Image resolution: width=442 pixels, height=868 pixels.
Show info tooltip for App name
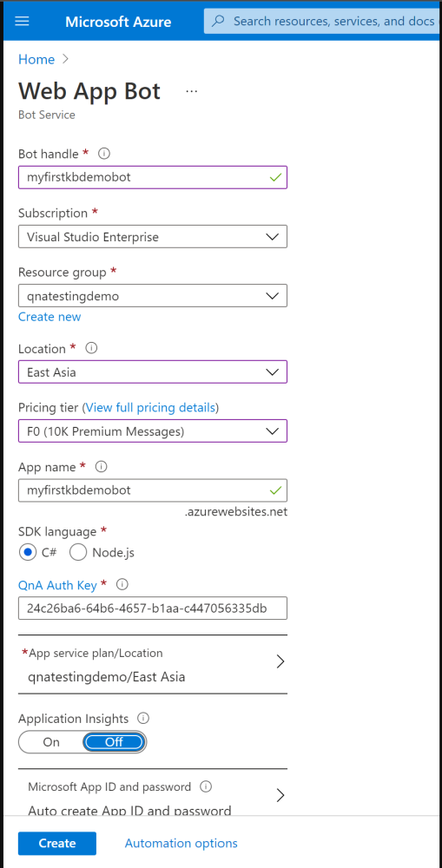click(x=102, y=467)
